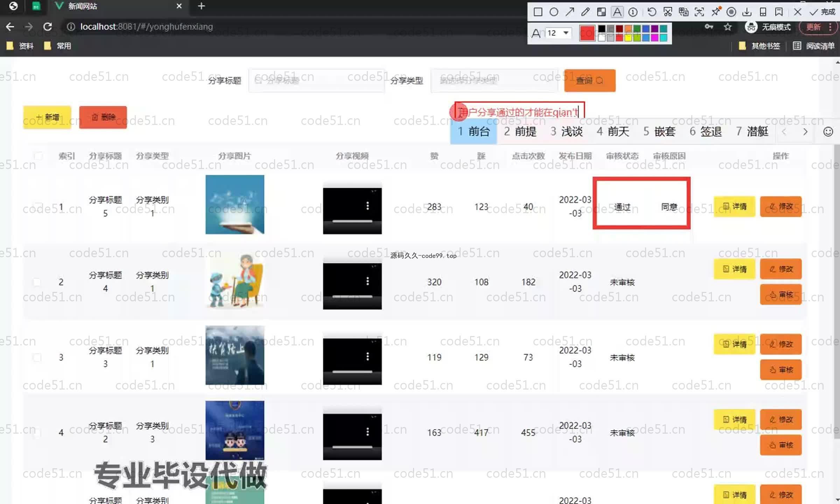
Task: Open video options menu in row 2
Action: tap(367, 281)
